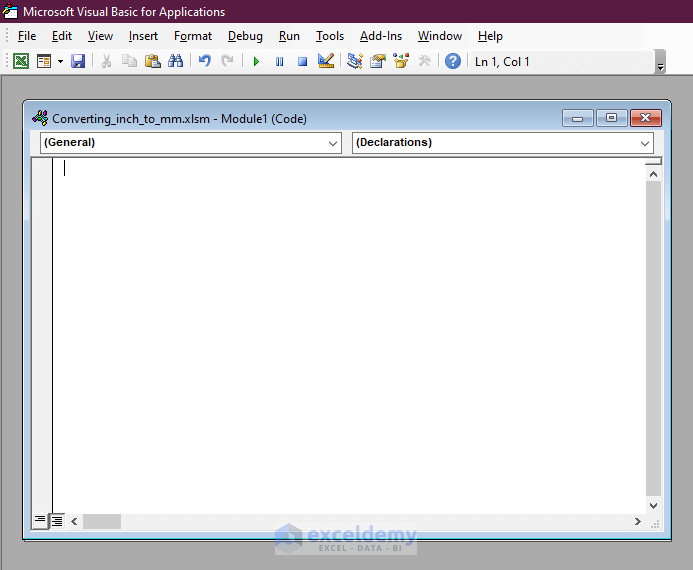Open the Properties Window icon

[378, 61]
